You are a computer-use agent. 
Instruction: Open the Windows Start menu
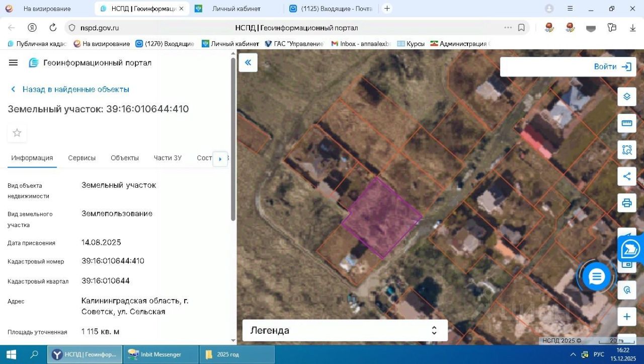coord(11,354)
